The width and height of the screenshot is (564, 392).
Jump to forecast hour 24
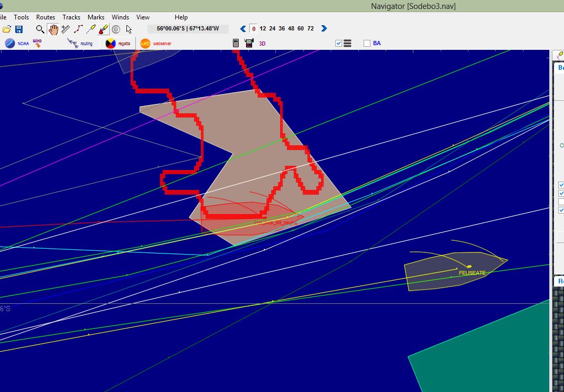click(272, 29)
